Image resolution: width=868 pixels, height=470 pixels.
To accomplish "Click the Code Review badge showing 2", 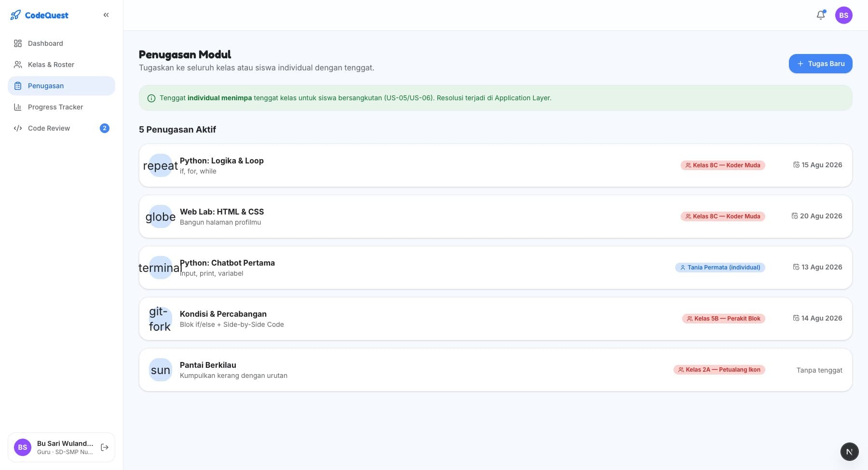I will point(105,128).
